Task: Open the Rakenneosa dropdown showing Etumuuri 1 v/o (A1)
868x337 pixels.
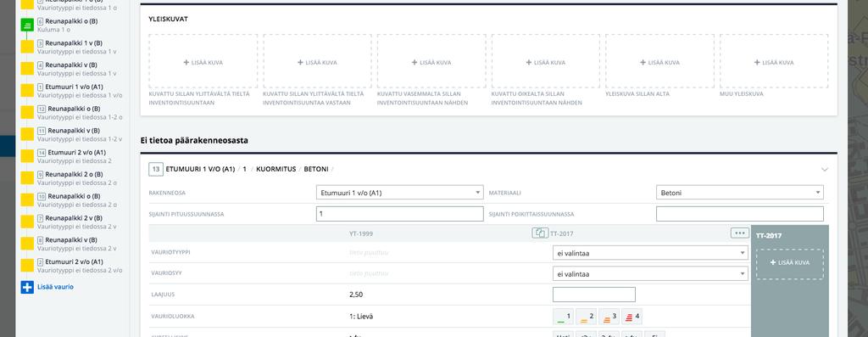Action: point(400,193)
